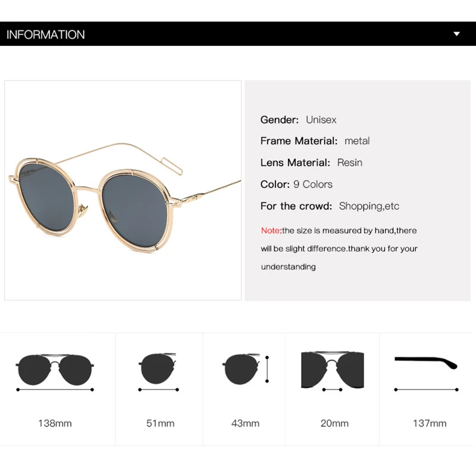
Task: Select the 137mm temple length label
Action: click(x=430, y=423)
